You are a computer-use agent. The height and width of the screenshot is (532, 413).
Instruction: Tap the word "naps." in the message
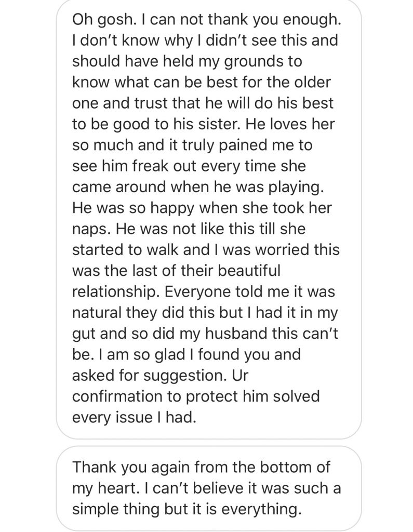click(91, 229)
